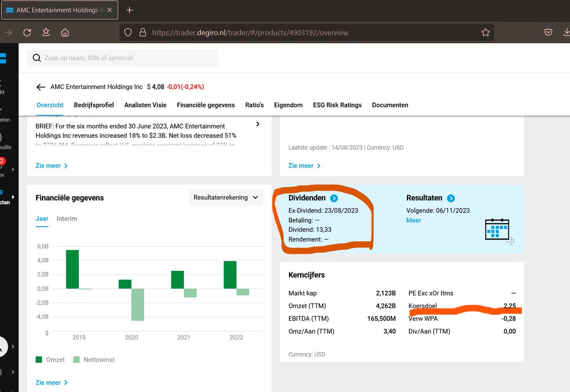Open the Bedrijfsprofiel tab

click(94, 105)
